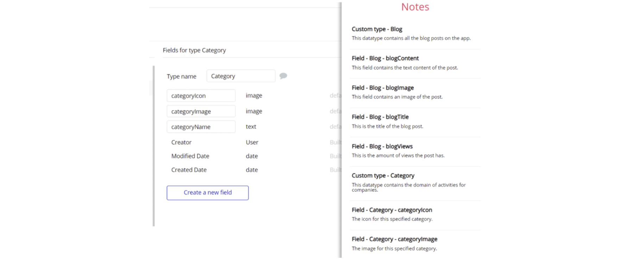Image resolution: width=644 pixels, height=262 pixels.
Task: Click the Notes panel heading
Action: [x=415, y=7]
